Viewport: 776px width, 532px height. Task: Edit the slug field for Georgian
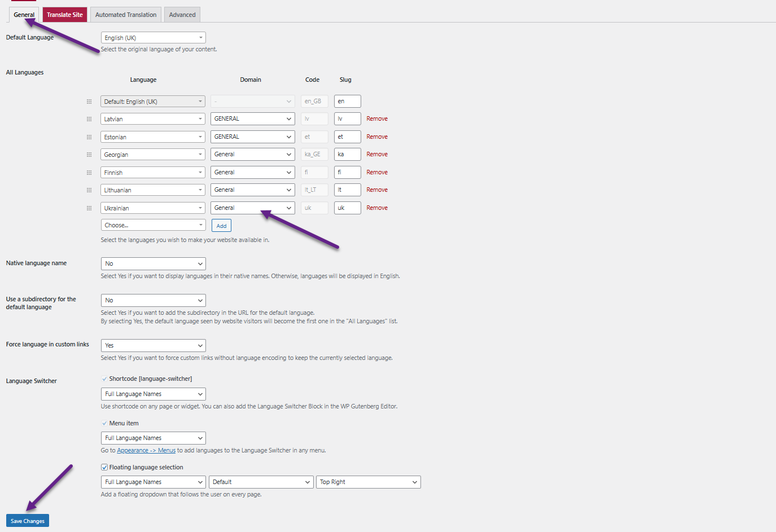click(348, 154)
